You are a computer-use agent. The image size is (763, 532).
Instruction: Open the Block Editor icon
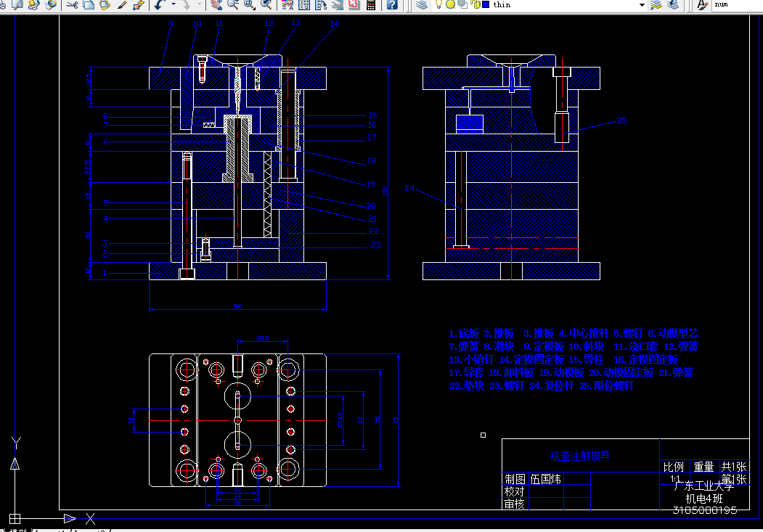click(x=139, y=5)
